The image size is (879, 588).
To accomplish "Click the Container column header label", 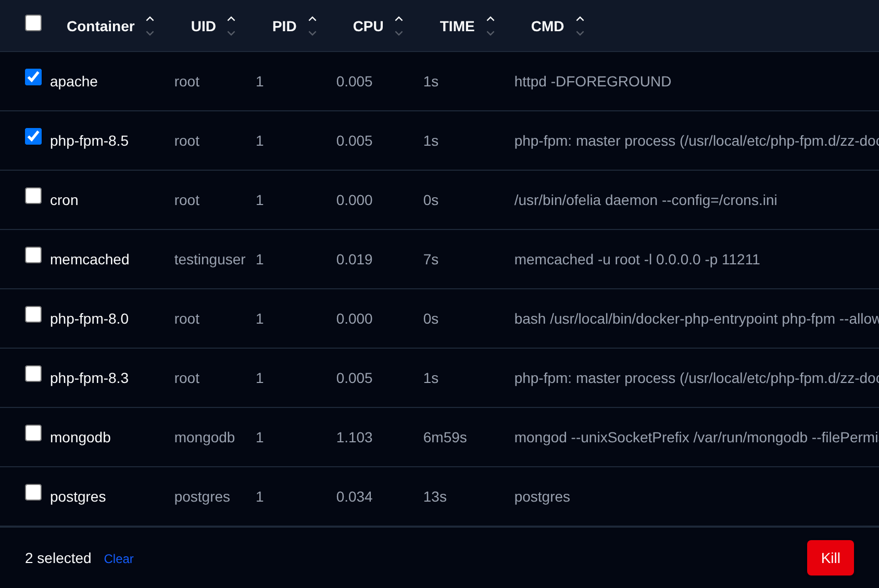I will click(101, 26).
